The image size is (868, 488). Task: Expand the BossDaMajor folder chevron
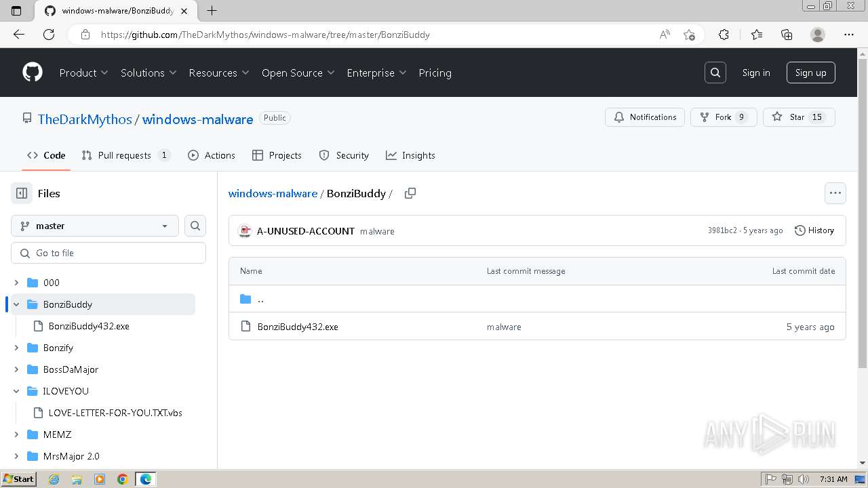[x=16, y=369]
